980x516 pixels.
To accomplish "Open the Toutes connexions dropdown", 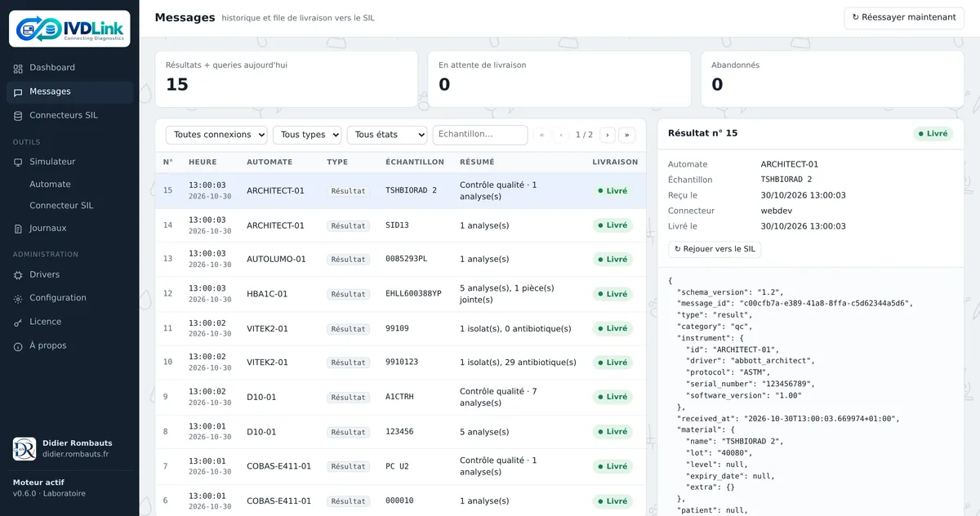I will tap(216, 135).
